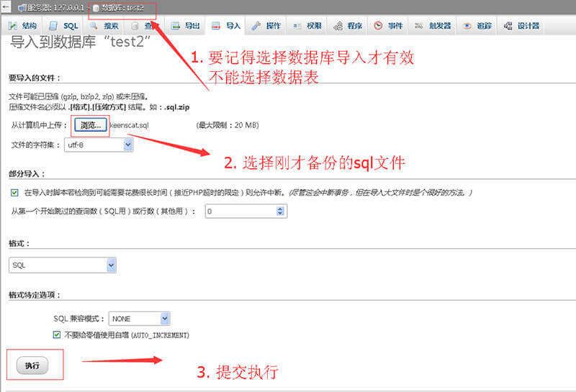Click the Events clock icon
Viewport: 576px width, 392px height.
tap(378, 26)
